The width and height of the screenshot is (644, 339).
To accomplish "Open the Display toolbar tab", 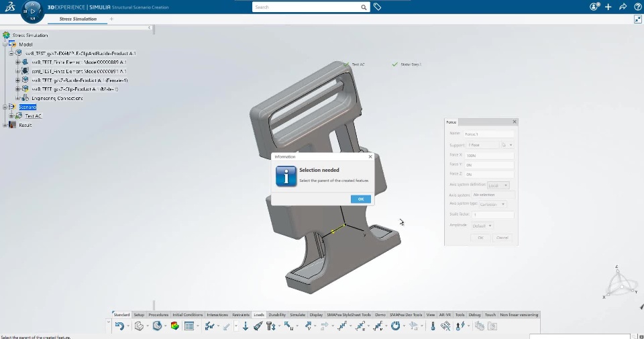I will point(316,315).
